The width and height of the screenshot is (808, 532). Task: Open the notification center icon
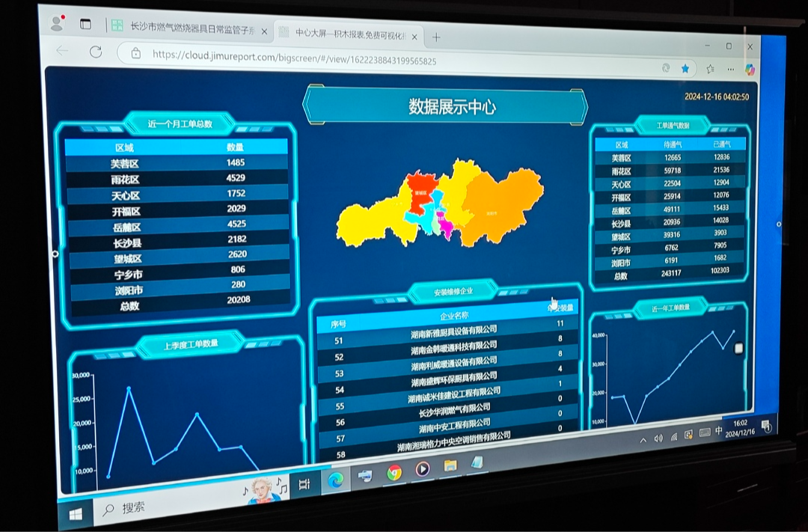click(x=766, y=425)
